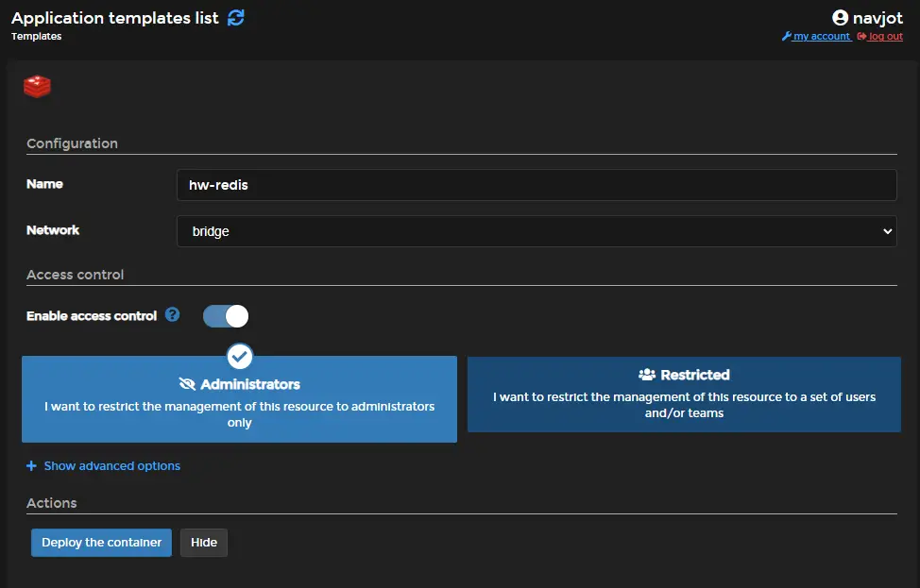
Task: Click the log out door icon
Action: (860, 36)
